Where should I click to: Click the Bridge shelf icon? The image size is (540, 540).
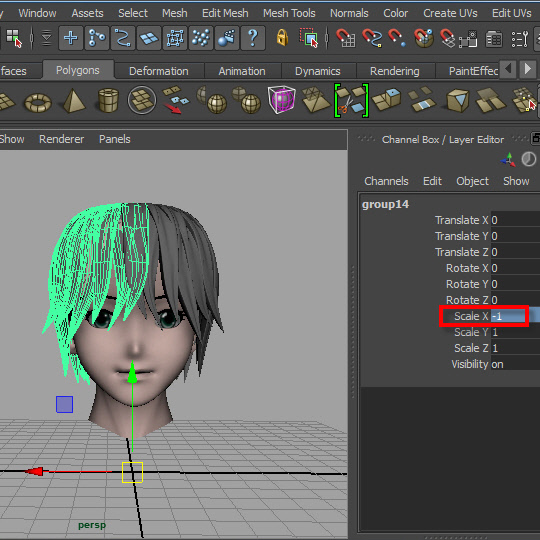[x=421, y=100]
